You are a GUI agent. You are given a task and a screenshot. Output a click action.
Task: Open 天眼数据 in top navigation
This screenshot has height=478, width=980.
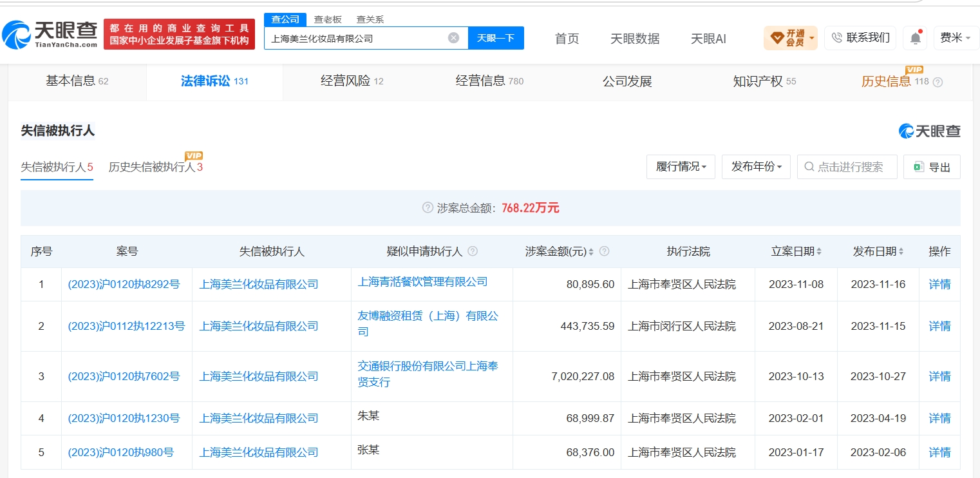pyautogui.click(x=635, y=39)
